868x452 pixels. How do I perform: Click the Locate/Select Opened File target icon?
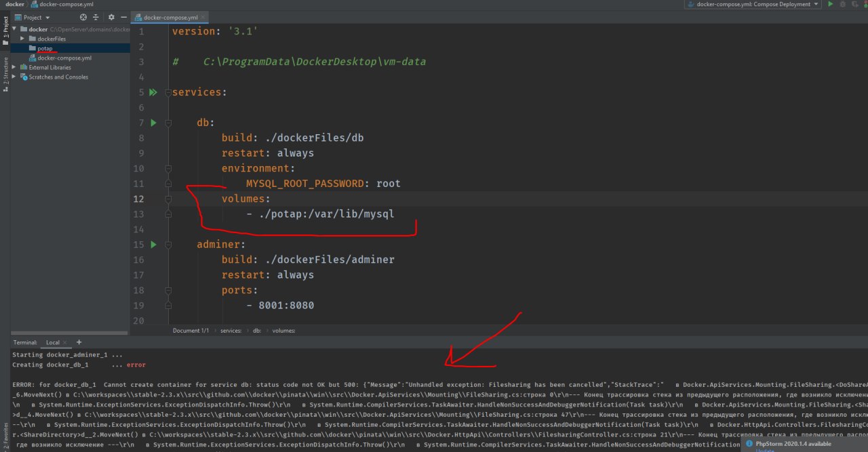83,17
